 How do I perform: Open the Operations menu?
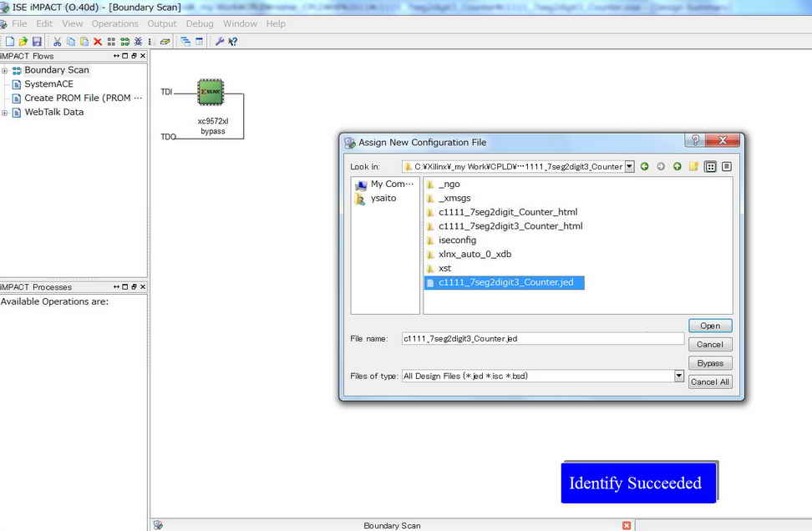[x=115, y=24]
